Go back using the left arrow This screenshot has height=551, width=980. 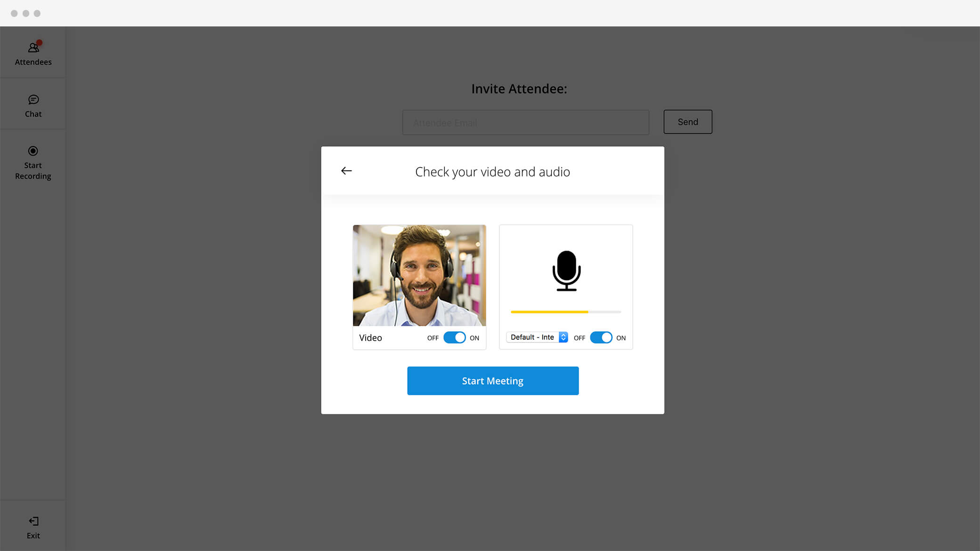click(x=346, y=171)
